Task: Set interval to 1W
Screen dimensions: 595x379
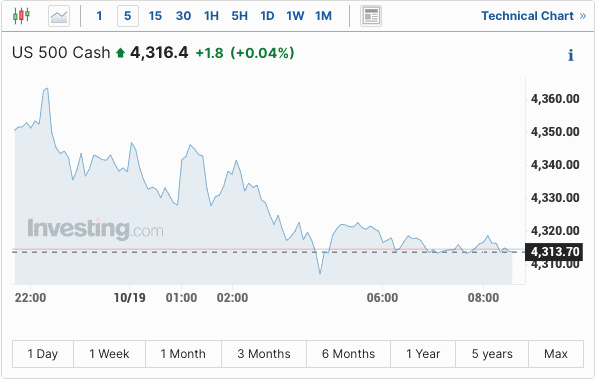Action: 295,16
